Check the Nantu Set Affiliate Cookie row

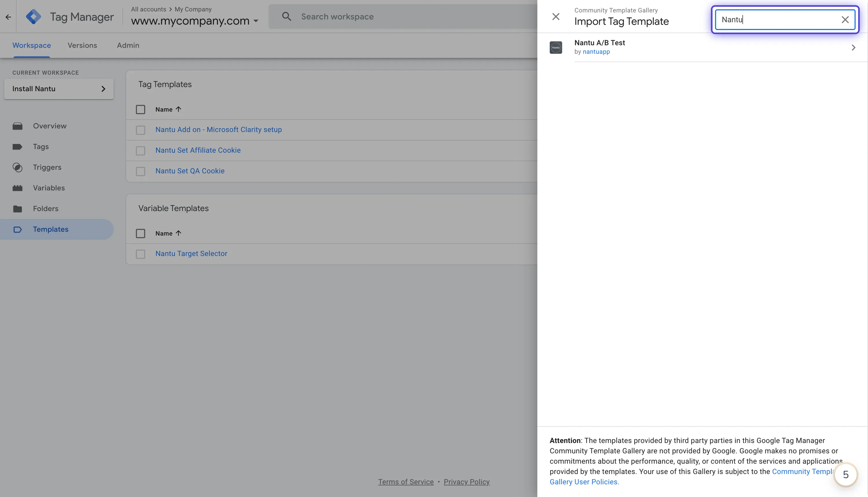(140, 151)
